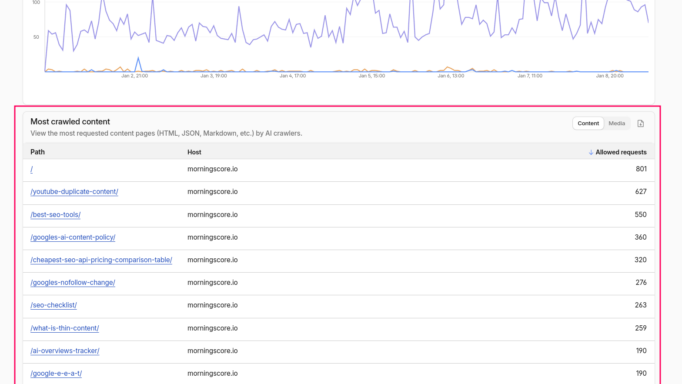Screen dimensions: 682x384
Task: Click the Host column header
Action: [194, 152]
